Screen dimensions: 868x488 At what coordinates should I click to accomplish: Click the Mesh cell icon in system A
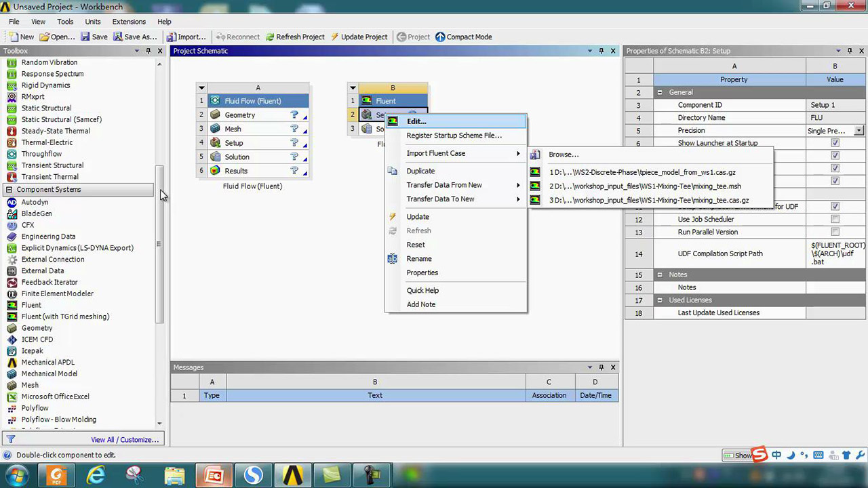click(x=215, y=129)
